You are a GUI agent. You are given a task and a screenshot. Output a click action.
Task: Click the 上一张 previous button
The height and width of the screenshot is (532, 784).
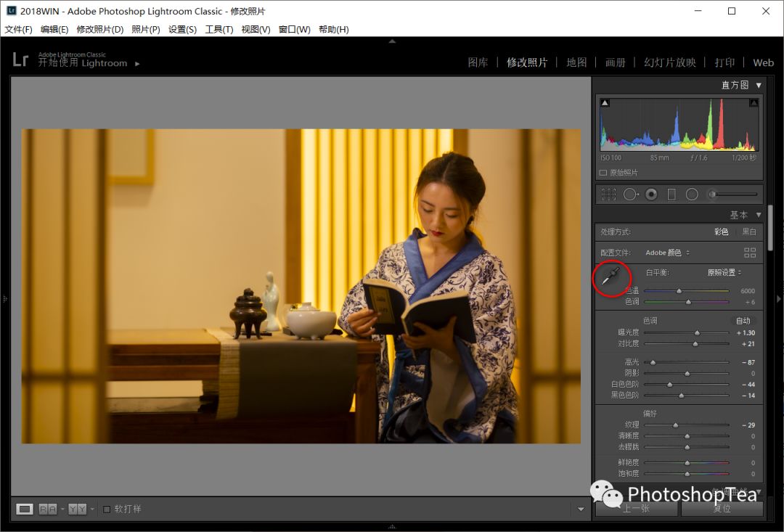pos(637,509)
